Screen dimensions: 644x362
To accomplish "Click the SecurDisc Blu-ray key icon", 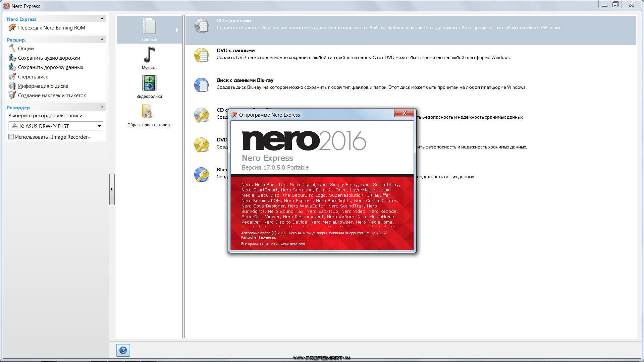I will point(202,175).
